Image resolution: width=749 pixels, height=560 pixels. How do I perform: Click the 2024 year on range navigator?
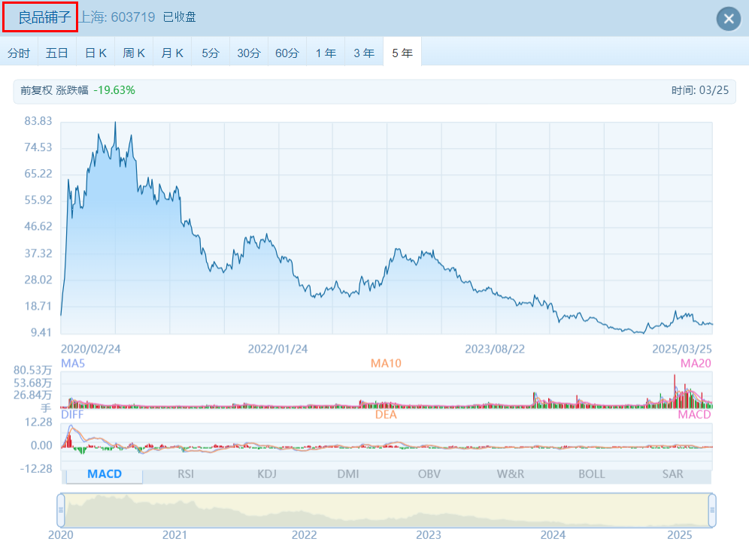553,535
